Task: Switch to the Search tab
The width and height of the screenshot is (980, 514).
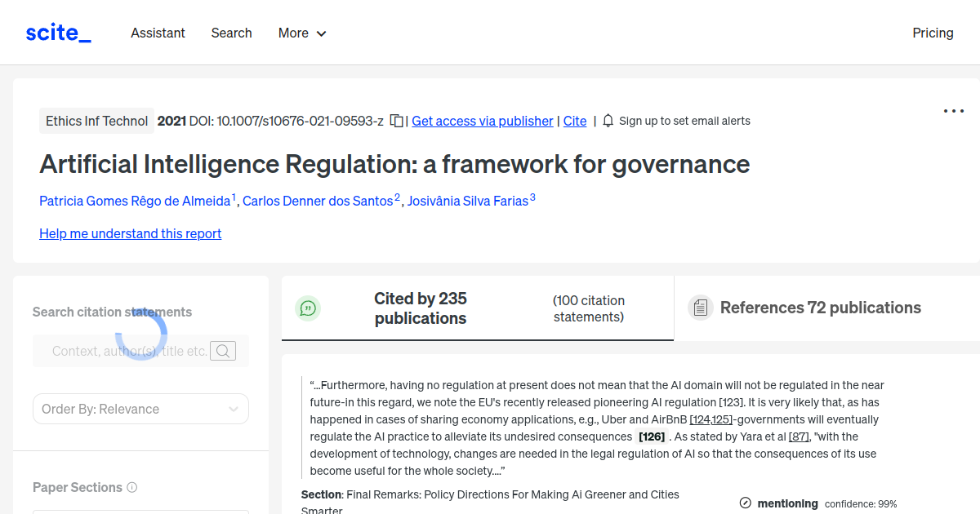Action: point(231,33)
